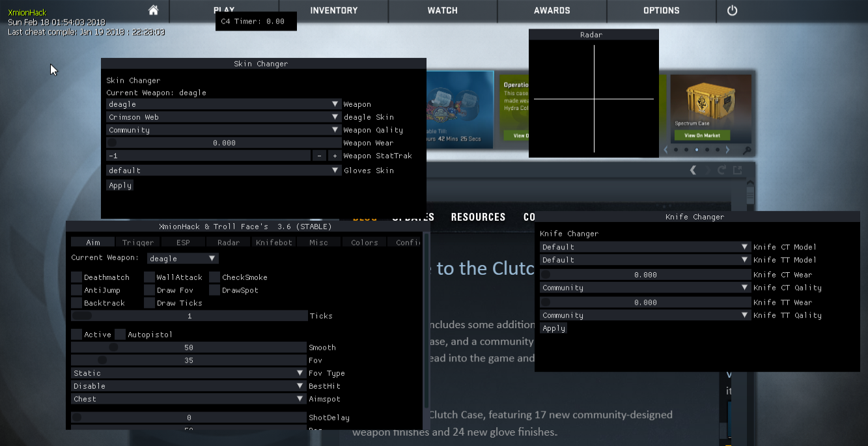This screenshot has height=446, width=868.
Task: Toggle the Backtrack checkbox
Action: point(77,303)
